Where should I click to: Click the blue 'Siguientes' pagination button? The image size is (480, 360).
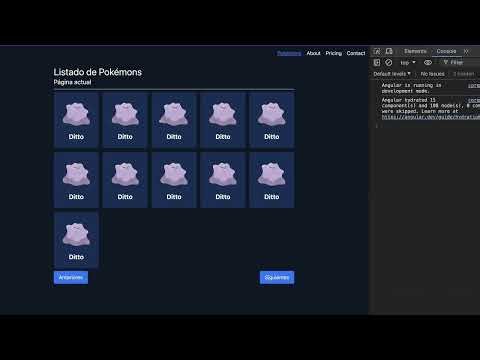tap(277, 277)
